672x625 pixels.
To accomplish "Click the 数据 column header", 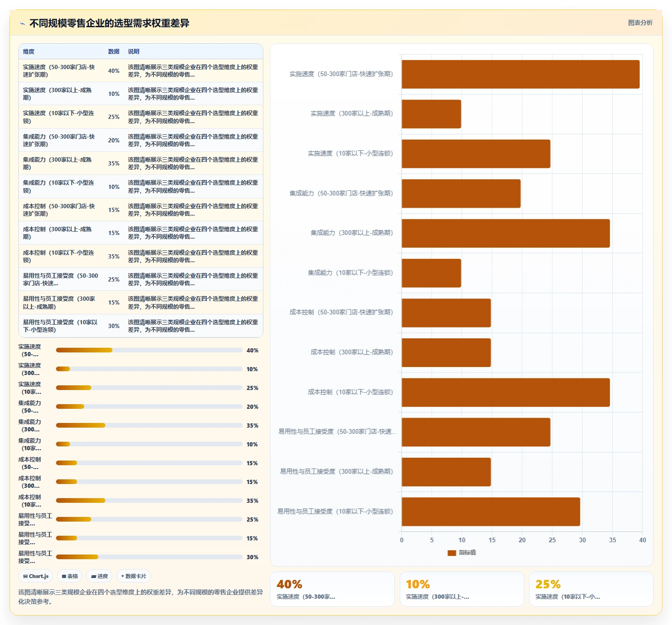I will [x=114, y=52].
